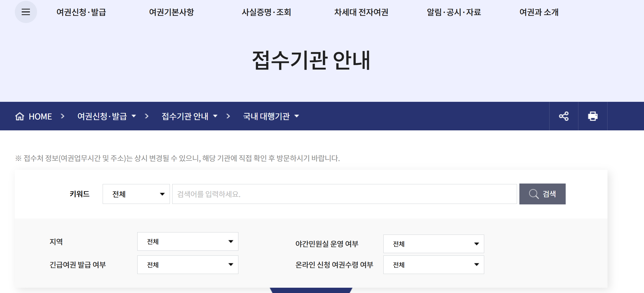The image size is (644, 293).
Task: Open the 알림·공시·자료 top menu
Action: tap(454, 12)
